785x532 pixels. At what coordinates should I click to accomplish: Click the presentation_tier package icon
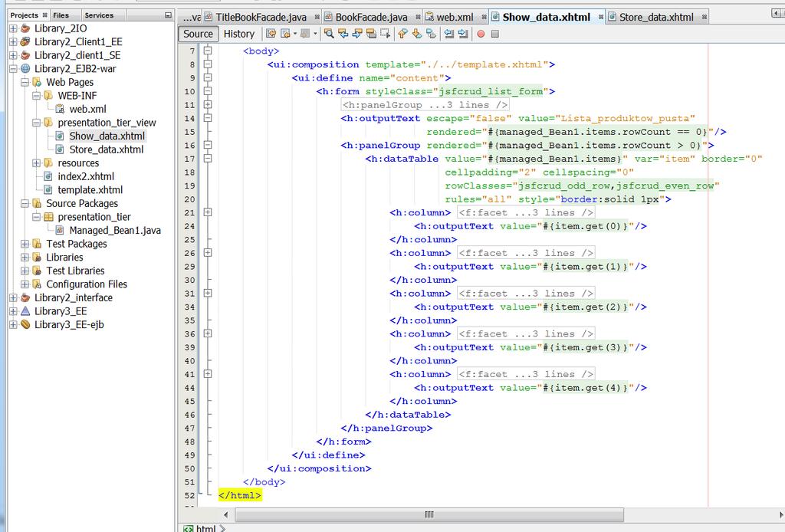[48, 217]
